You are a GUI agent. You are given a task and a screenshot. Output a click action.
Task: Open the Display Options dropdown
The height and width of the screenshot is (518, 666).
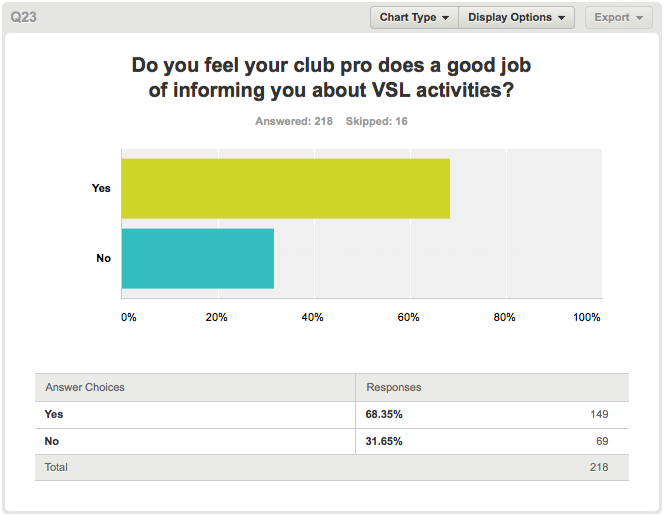pos(516,17)
